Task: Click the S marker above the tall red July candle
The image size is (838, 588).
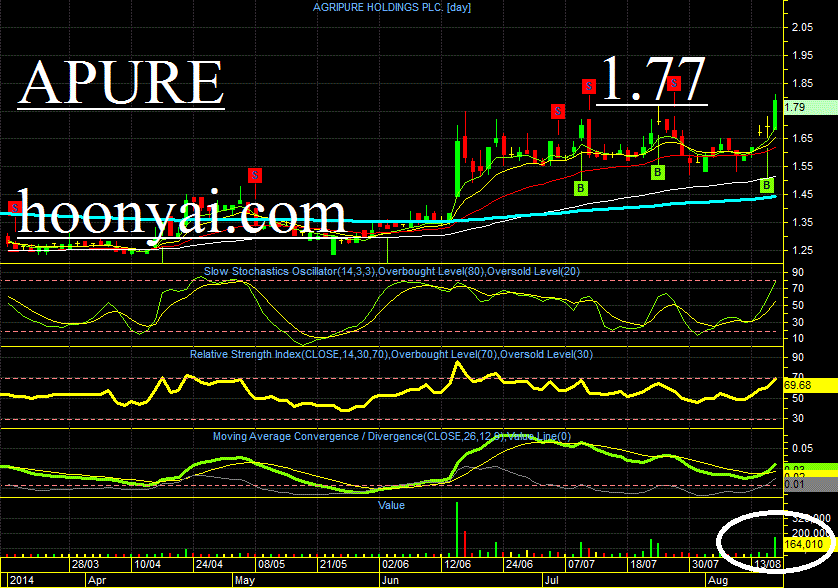Action: click(x=589, y=86)
